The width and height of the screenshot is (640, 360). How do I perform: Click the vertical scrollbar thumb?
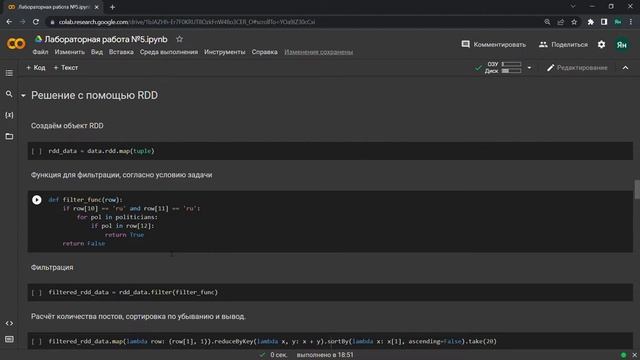click(637, 189)
